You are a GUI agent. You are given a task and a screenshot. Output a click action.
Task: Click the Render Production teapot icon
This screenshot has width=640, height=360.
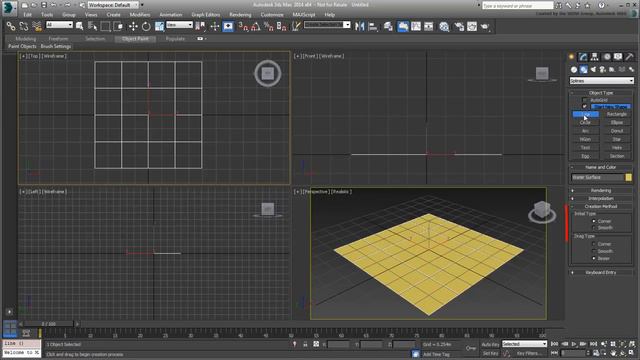[485, 27]
